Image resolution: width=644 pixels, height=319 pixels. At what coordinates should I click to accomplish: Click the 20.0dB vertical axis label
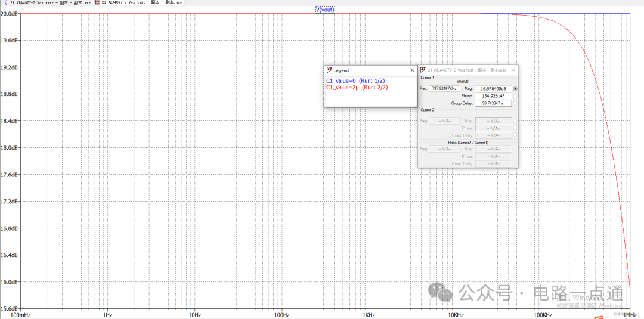pyautogui.click(x=10, y=13)
